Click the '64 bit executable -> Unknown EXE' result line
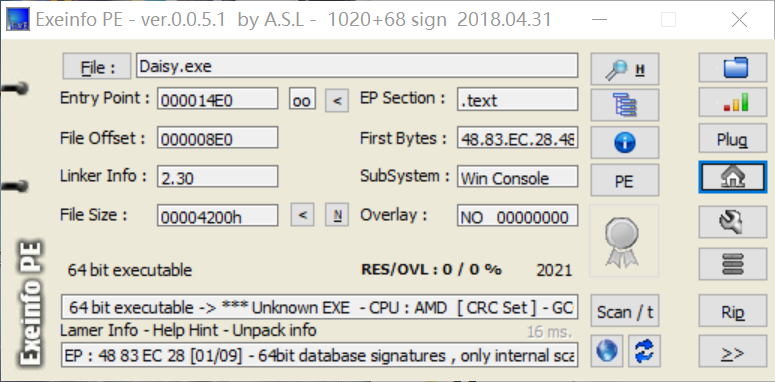775x382 pixels. 319,307
